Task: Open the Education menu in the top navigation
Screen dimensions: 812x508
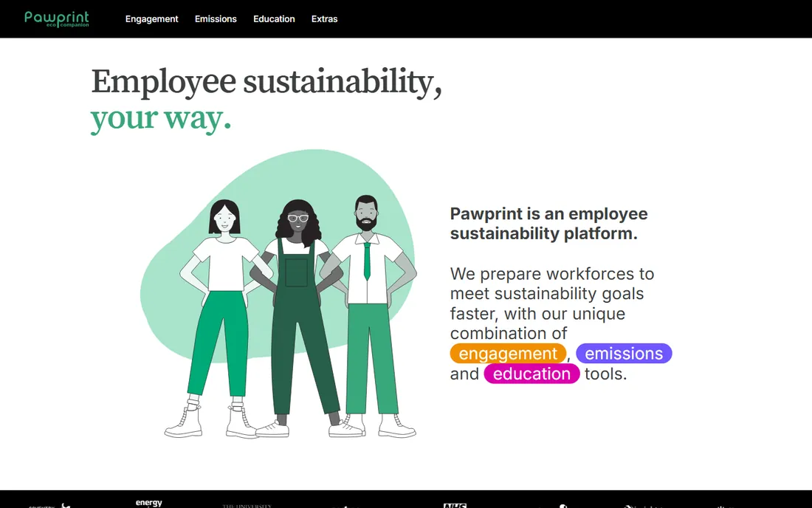Action: (x=274, y=19)
